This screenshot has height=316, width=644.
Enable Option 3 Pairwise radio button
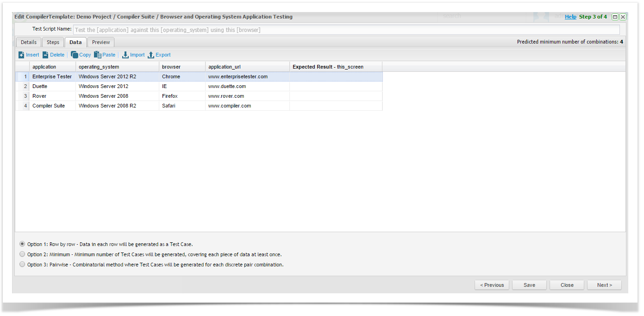click(22, 264)
